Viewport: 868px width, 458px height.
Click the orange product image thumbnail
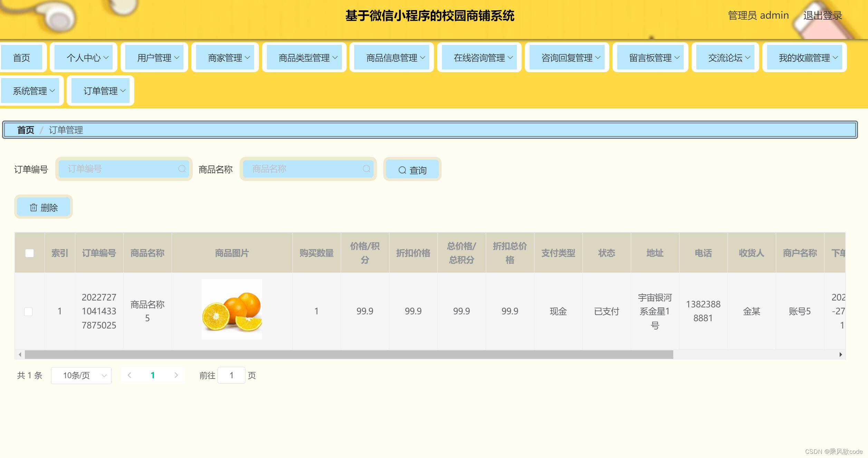point(232,309)
